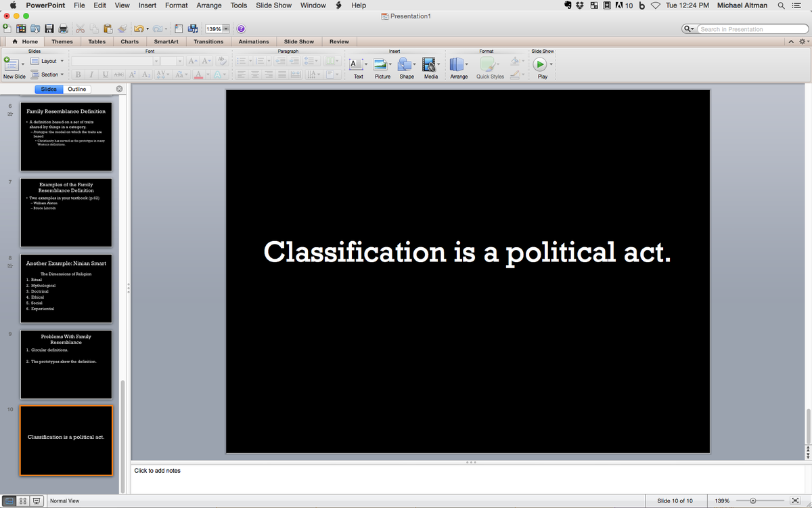Select the Slides tab in the slides pane

49,89
